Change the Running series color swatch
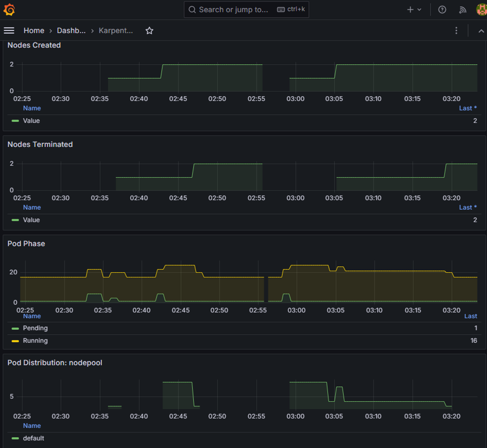487x448 pixels. tap(15, 341)
